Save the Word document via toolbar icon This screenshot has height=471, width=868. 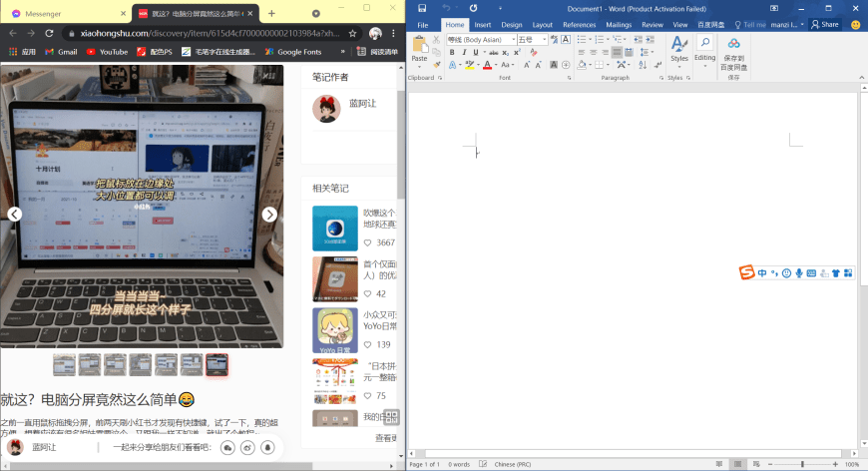(x=421, y=9)
